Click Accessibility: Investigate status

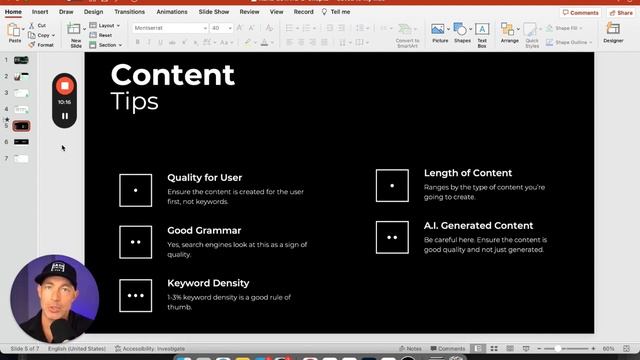[150, 349]
